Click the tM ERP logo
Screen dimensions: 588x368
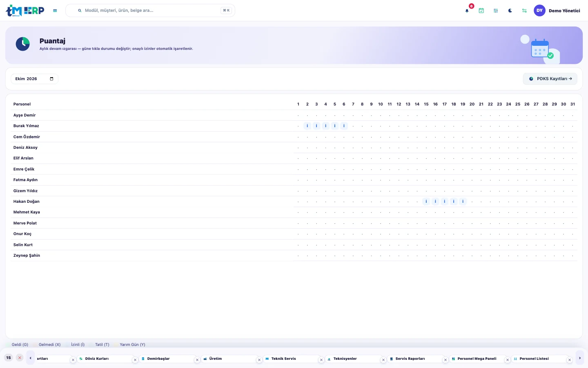[25, 11]
